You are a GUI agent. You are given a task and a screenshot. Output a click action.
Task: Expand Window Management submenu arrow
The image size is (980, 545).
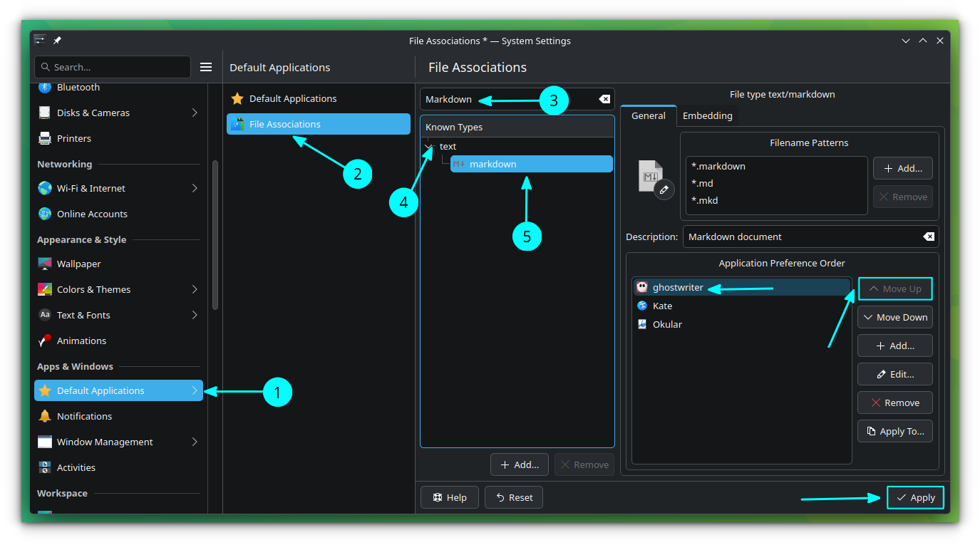[x=195, y=442]
